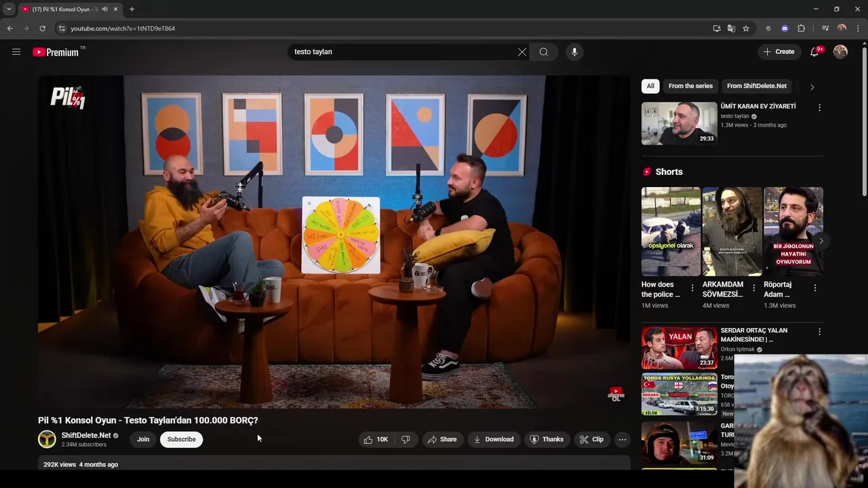The height and width of the screenshot is (488, 868).
Task: Run search with magnifier button
Action: pyautogui.click(x=544, y=52)
